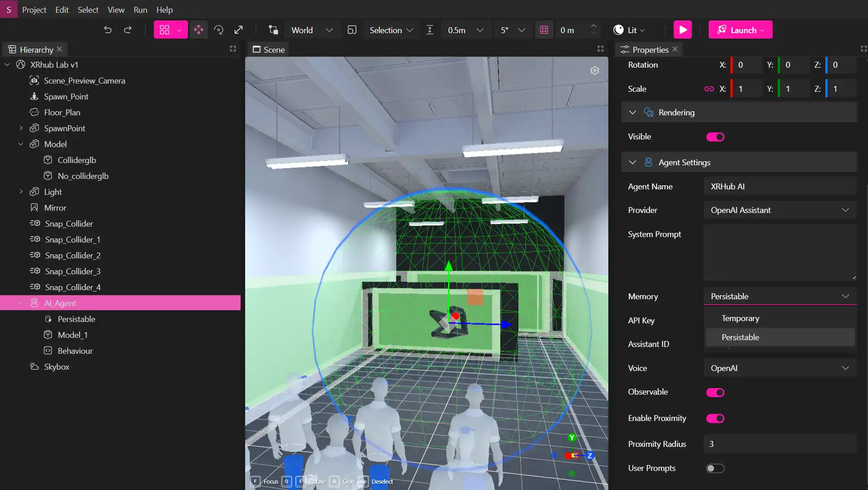Toggle the Observable switch
This screenshot has width=868, height=490.
(715, 392)
